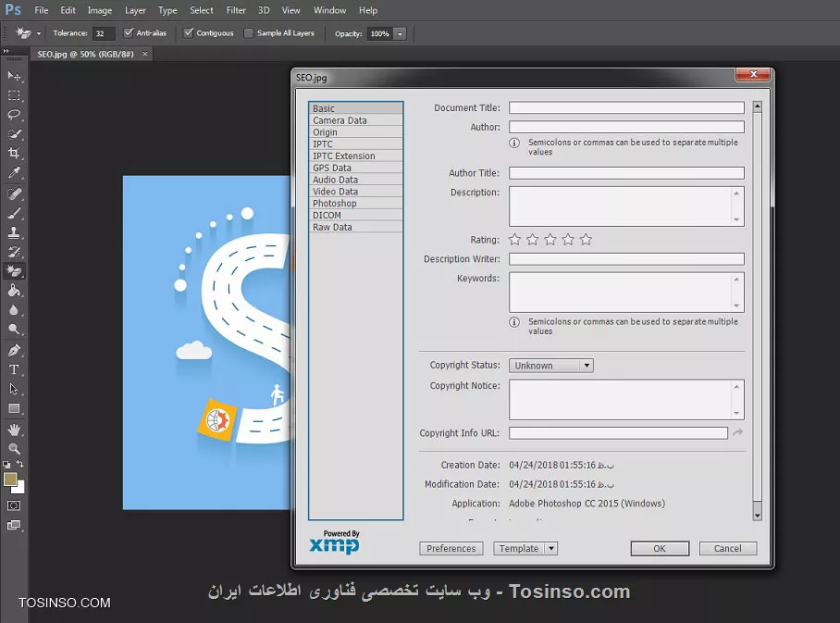Viewport: 840px width, 623px height.
Task: Open Copyright Info URL go-to arrow
Action: pyautogui.click(x=737, y=432)
